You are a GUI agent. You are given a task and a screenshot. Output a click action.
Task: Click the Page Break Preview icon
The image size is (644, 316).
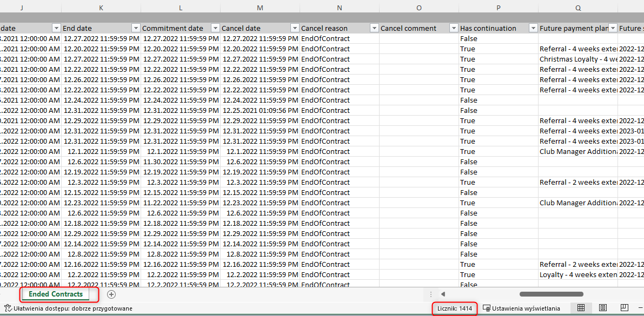624,308
